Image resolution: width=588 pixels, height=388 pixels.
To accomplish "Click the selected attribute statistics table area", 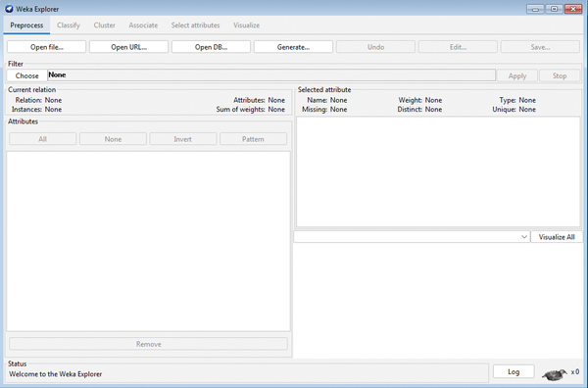I will pos(438,171).
